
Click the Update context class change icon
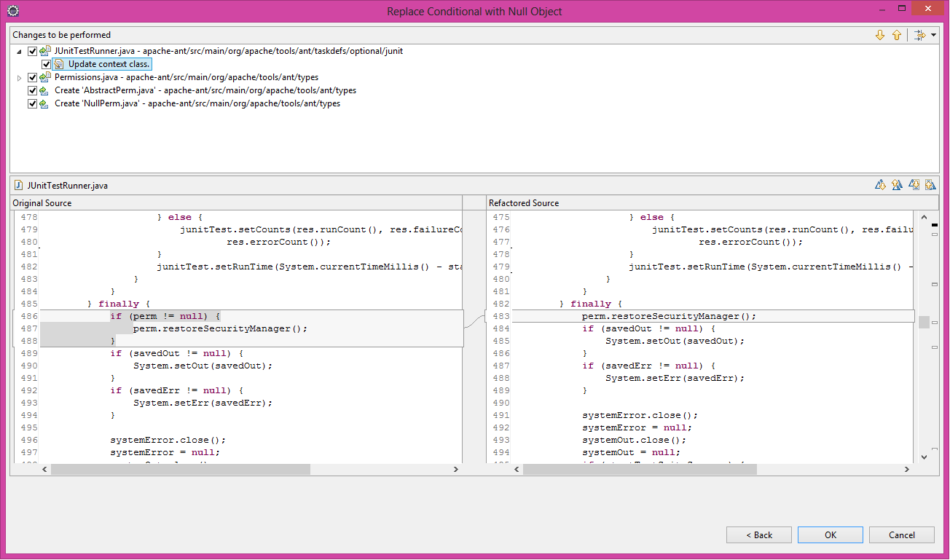tap(59, 64)
